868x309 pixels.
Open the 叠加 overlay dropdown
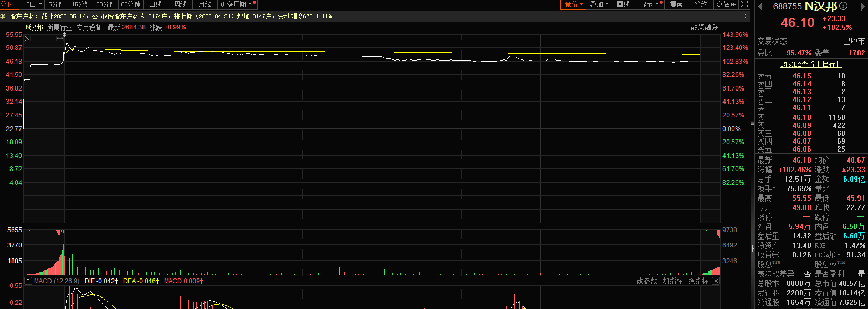[599, 4]
